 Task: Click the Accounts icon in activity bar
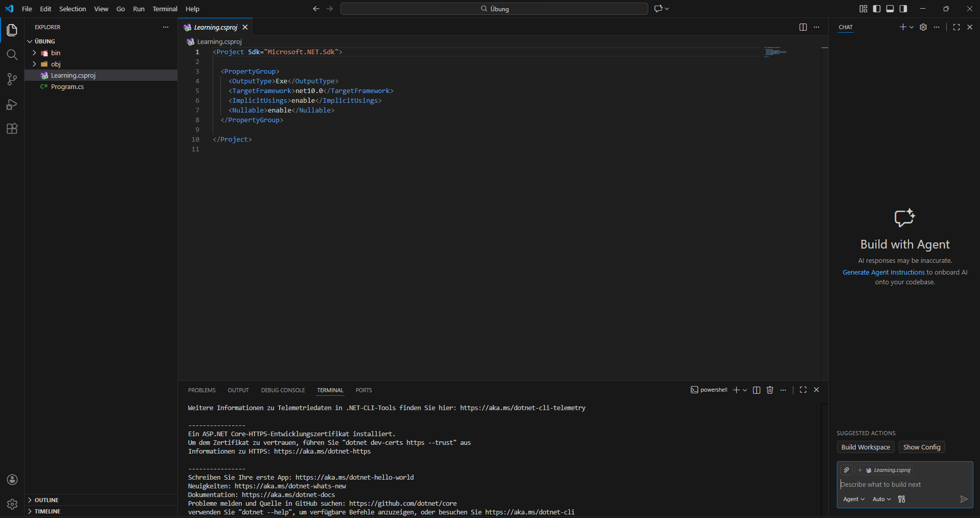point(12,480)
